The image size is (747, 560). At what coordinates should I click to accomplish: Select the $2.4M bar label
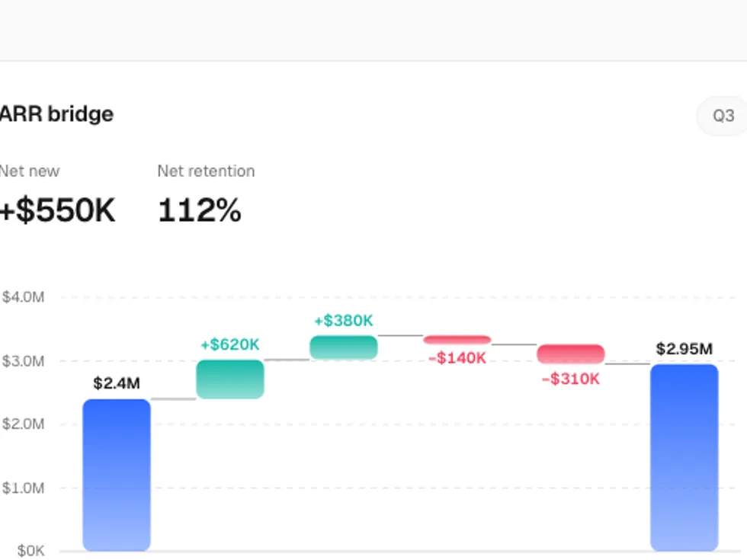(117, 382)
